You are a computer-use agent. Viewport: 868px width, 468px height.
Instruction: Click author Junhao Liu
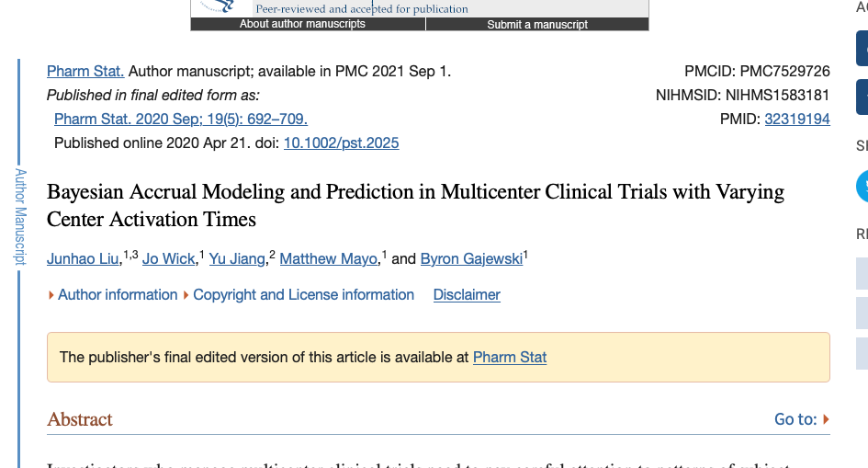pyautogui.click(x=83, y=259)
